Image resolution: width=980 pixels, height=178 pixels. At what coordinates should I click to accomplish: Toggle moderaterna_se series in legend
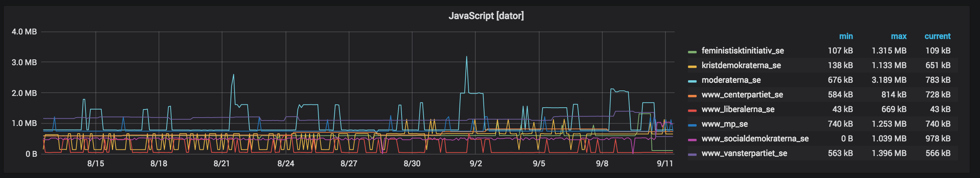tap(731, 80)
